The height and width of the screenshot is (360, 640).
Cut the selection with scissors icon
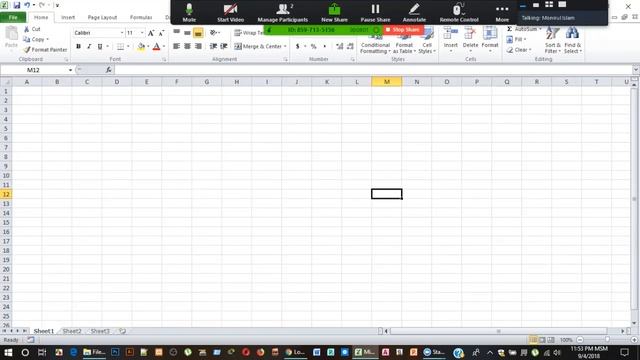pos(32,29)
